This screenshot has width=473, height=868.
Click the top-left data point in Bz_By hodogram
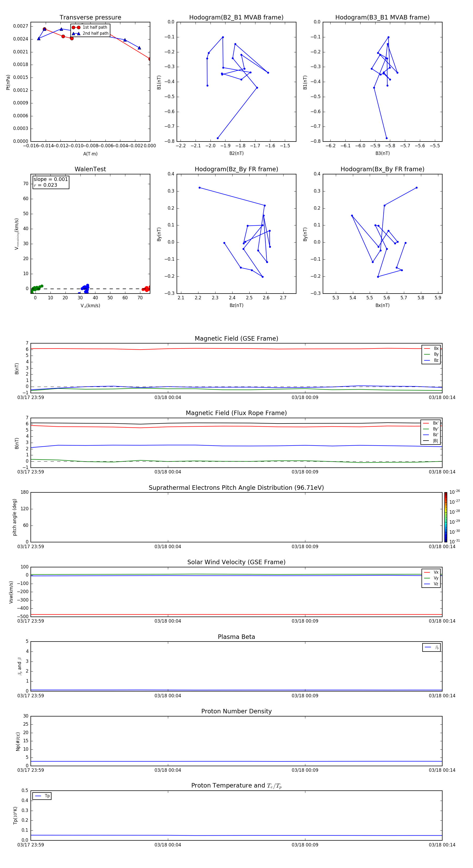pos(200,188)
